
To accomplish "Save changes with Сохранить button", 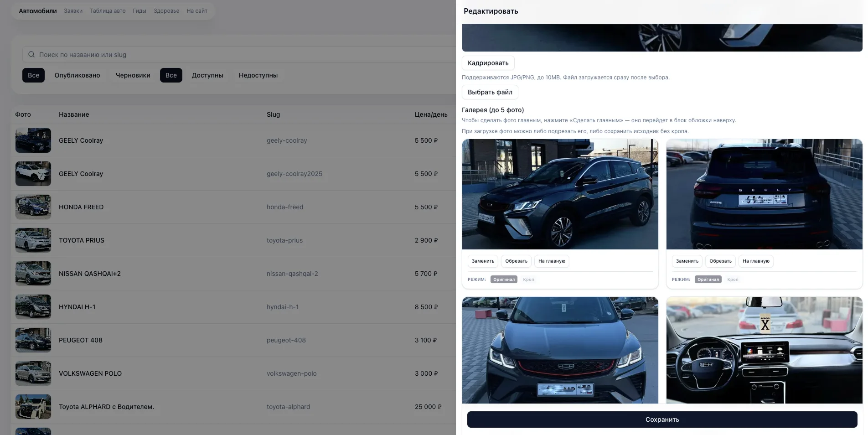I will point(662,419).
